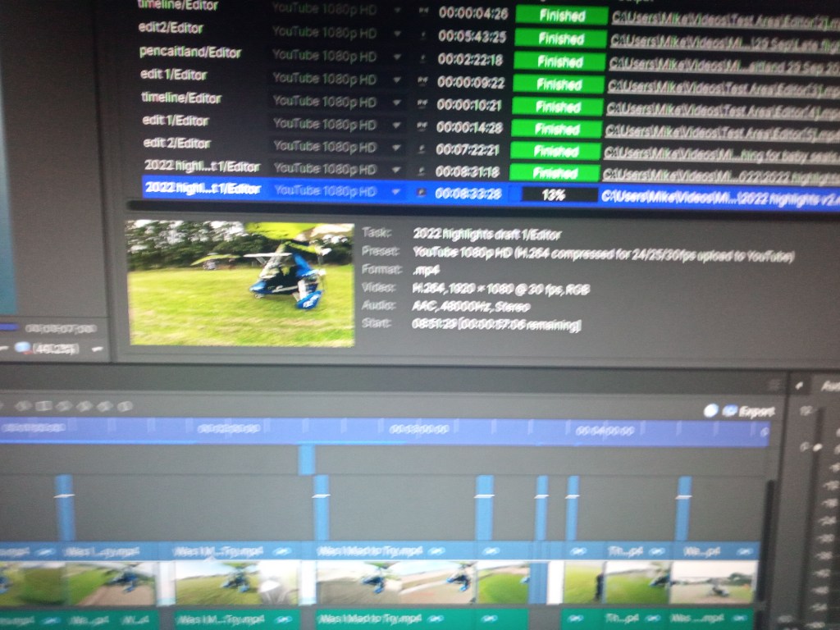Open preset dropdown on the 13% rendering task

point(397,192)
